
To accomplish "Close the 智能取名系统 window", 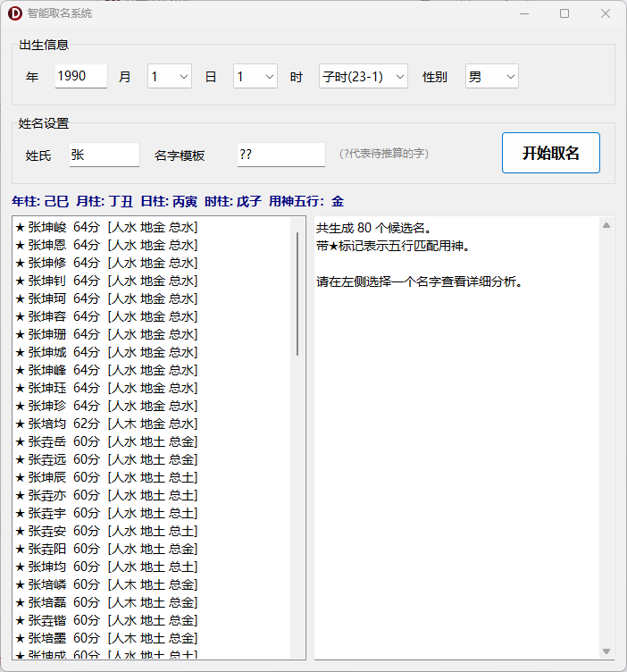I will 606,13.
